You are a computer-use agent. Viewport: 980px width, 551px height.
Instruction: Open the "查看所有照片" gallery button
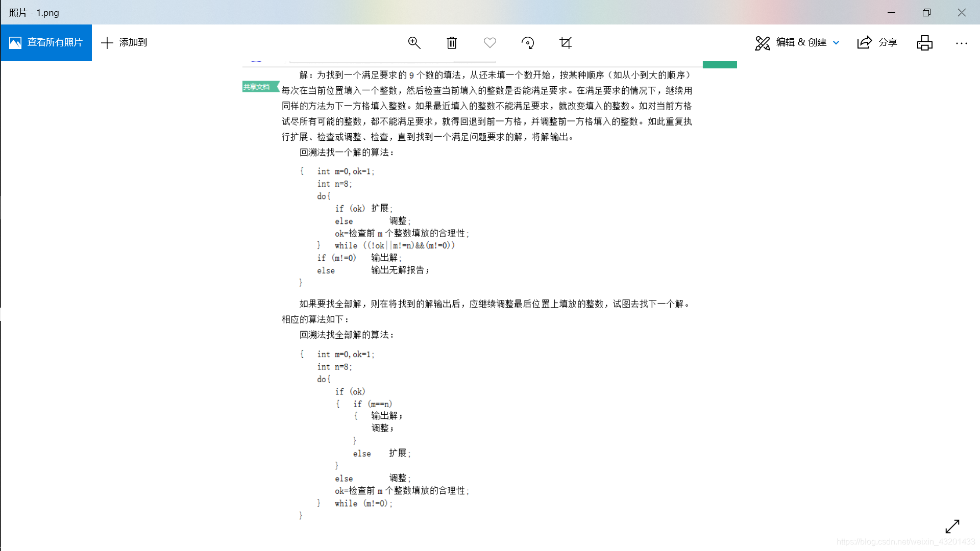(46, 43)
